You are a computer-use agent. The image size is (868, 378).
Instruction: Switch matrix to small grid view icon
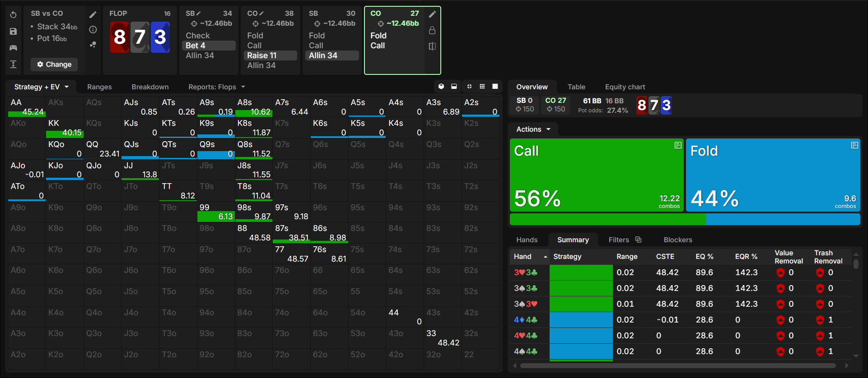point(482,87)
